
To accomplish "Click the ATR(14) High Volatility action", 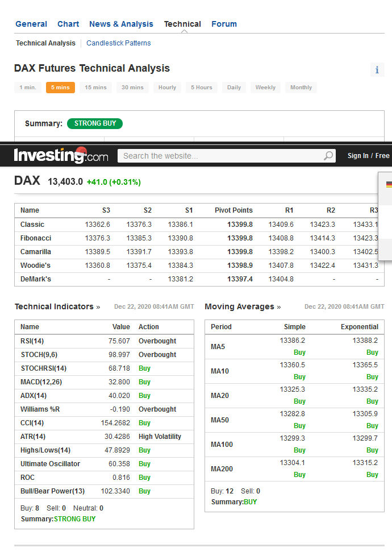I will pyautogui.click(x=160, y=437).
